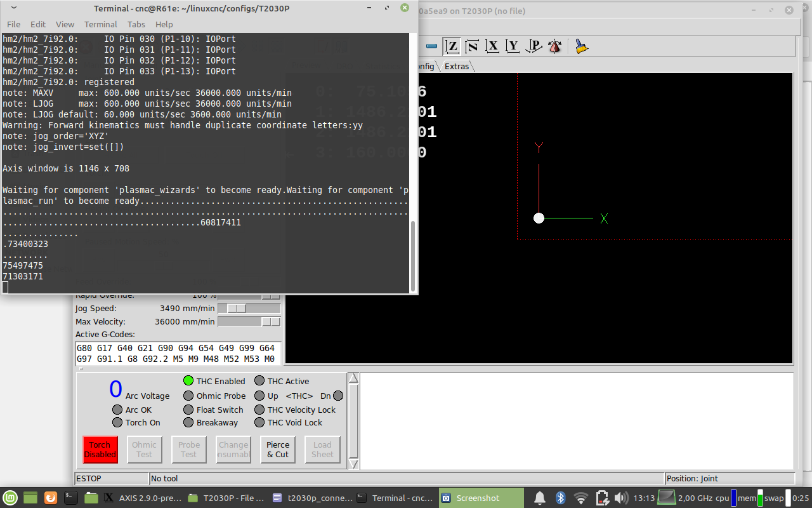Click the plasmac panel scroll up arrow
The image size is (812, 508).
[x=354, y=378]
